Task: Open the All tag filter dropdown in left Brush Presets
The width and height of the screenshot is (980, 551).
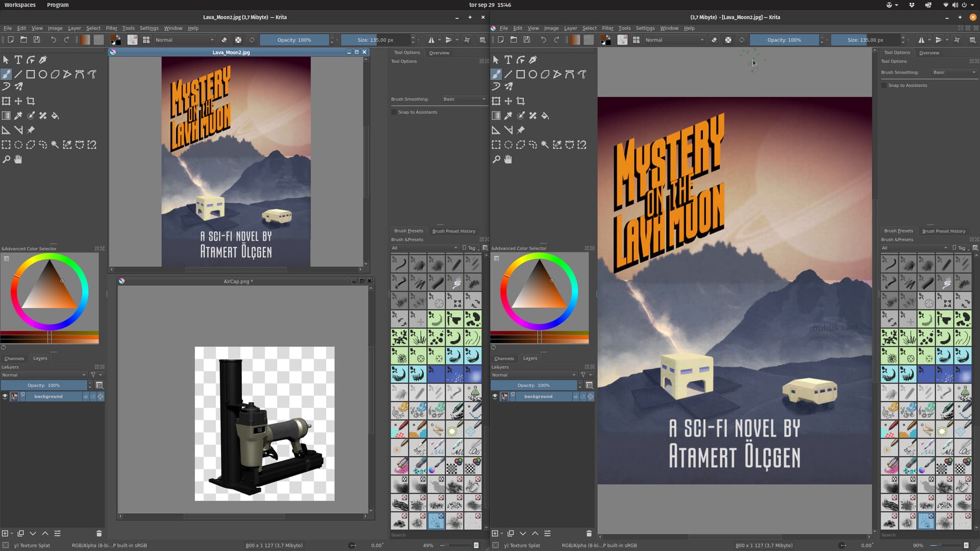Action: tap(424, 248)
